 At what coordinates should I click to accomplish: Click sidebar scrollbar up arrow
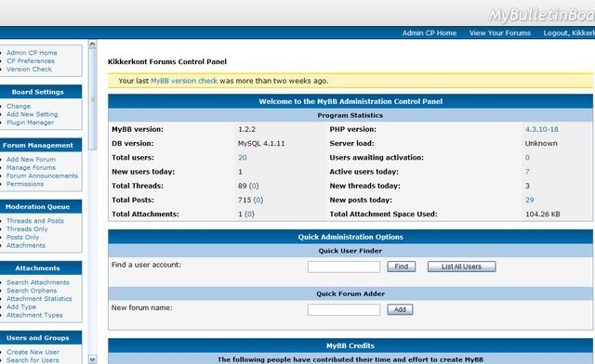(92, 45)
